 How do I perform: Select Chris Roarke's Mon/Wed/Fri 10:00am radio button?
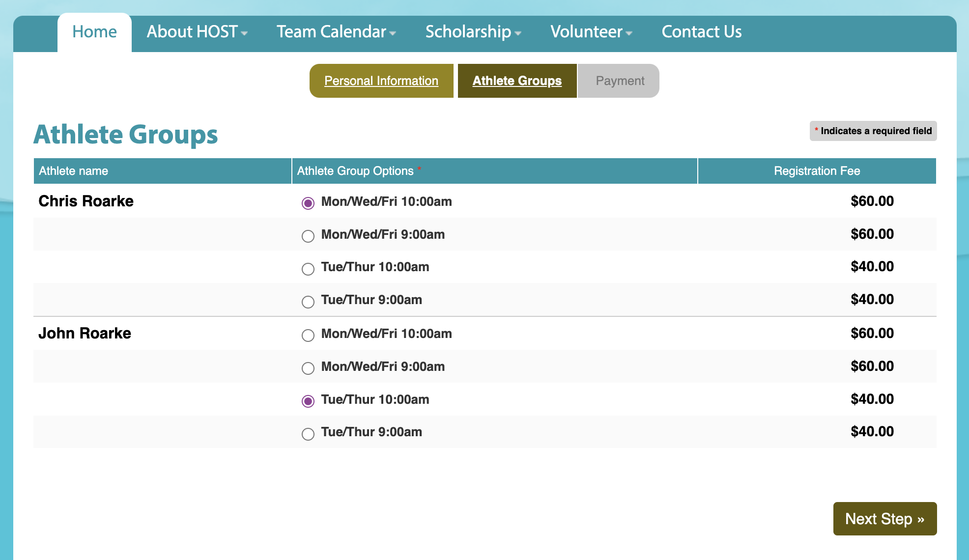tap(308, 203)
